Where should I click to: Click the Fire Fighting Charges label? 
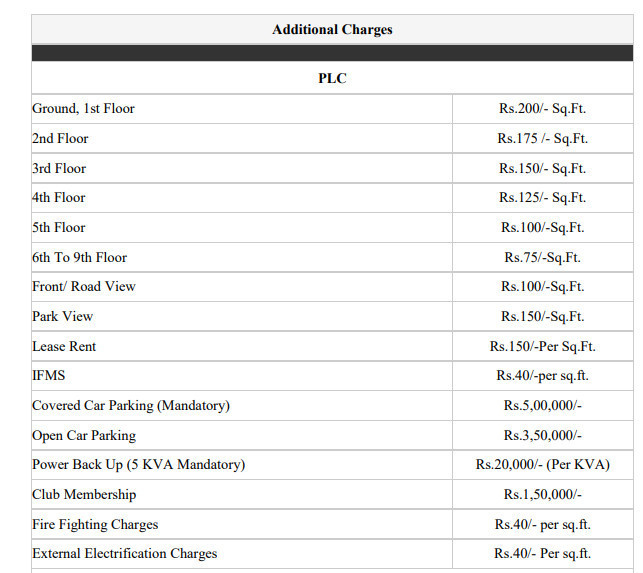95,524
